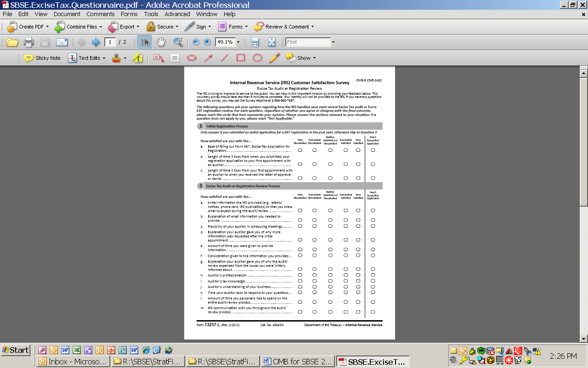Open the View menu
This screenshot has height=368, width=588.
(x=41, y=14)
